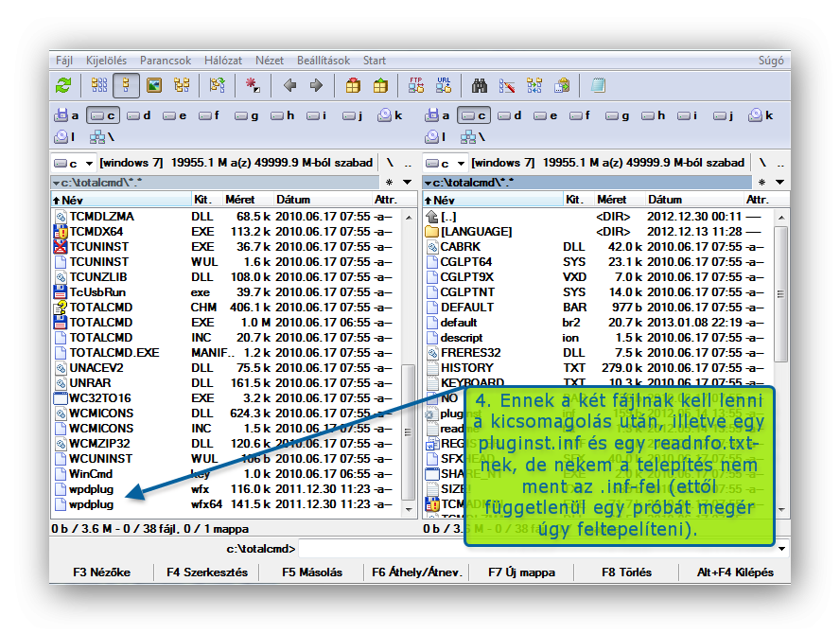Select the TOTALCMD CHM help file
This screenshot has width=840, height=634.
[223, 308]
